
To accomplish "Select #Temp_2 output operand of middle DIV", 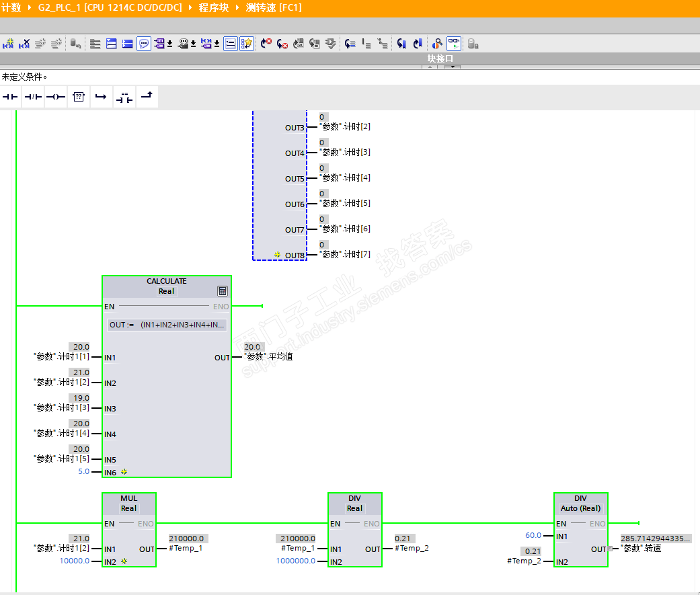I will click(x=412, y=548).
